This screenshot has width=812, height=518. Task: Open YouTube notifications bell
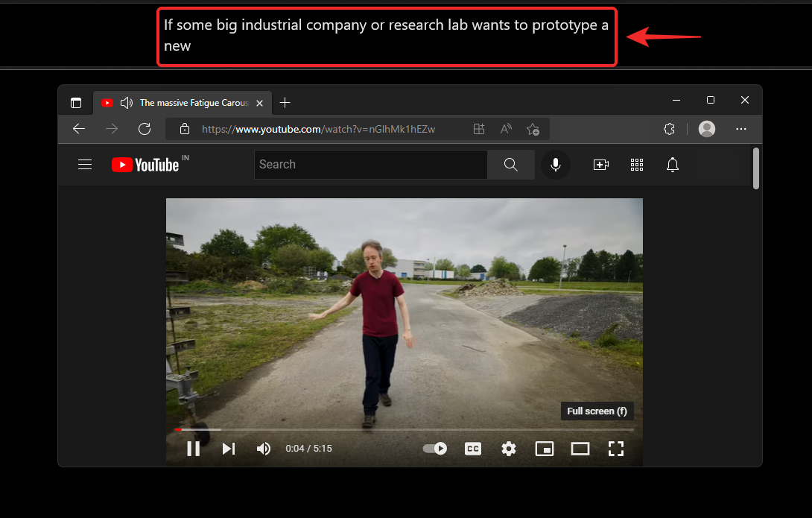(672, 164)
